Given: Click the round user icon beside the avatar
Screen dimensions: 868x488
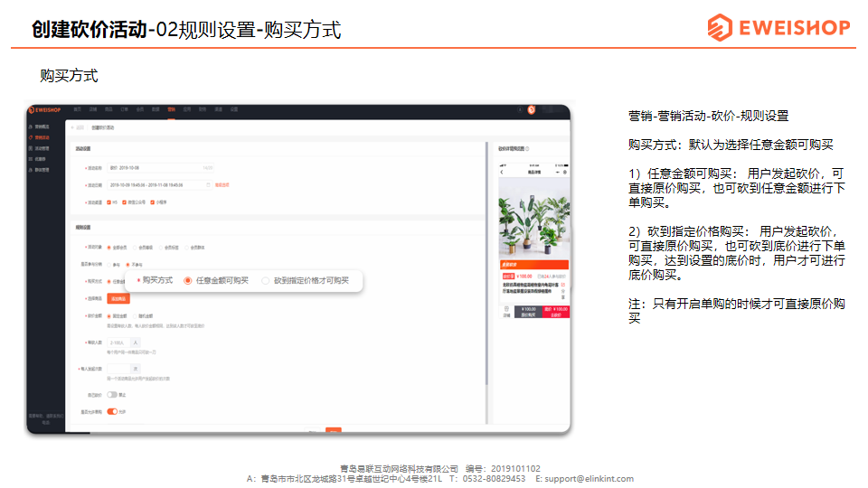Looking at the screenshot, I should coord(520,109).
